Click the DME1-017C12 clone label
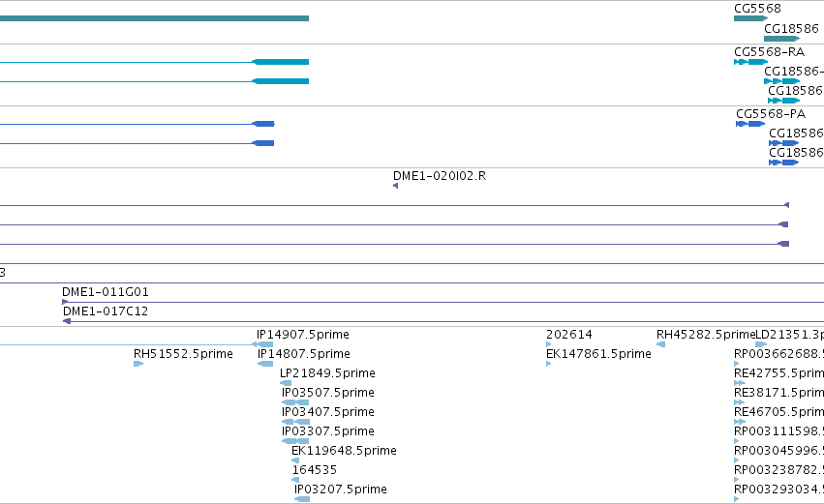 coord(106,311)
